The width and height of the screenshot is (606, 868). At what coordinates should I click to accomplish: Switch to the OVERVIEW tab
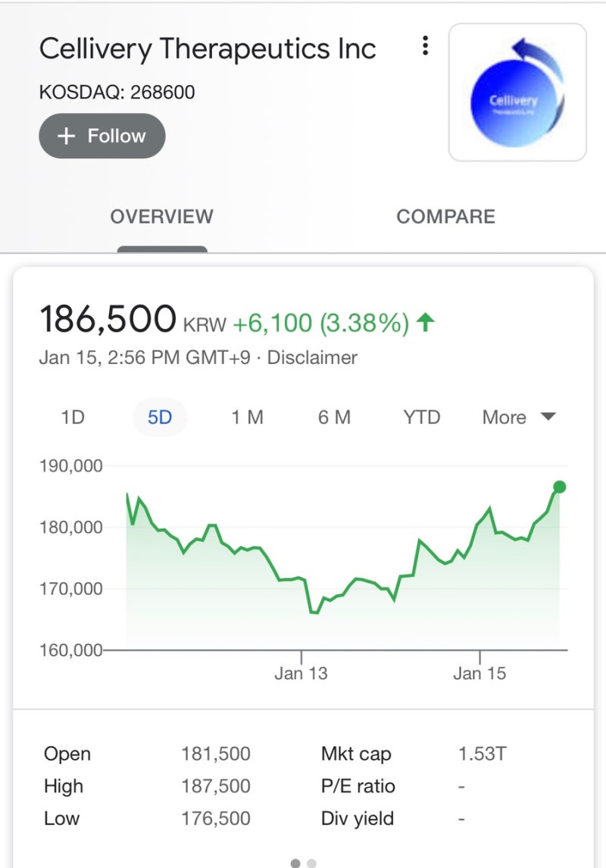161,217
